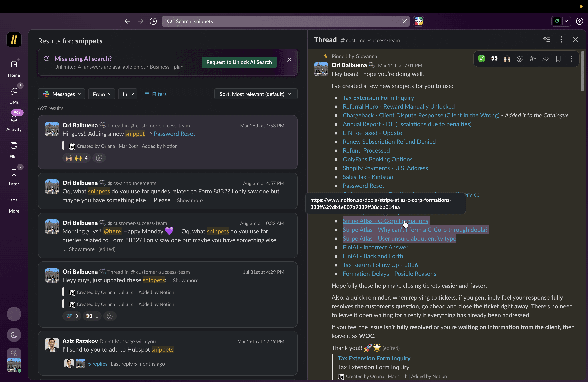
Task: Forward message using share arrow icon
Action: point(545,59)
